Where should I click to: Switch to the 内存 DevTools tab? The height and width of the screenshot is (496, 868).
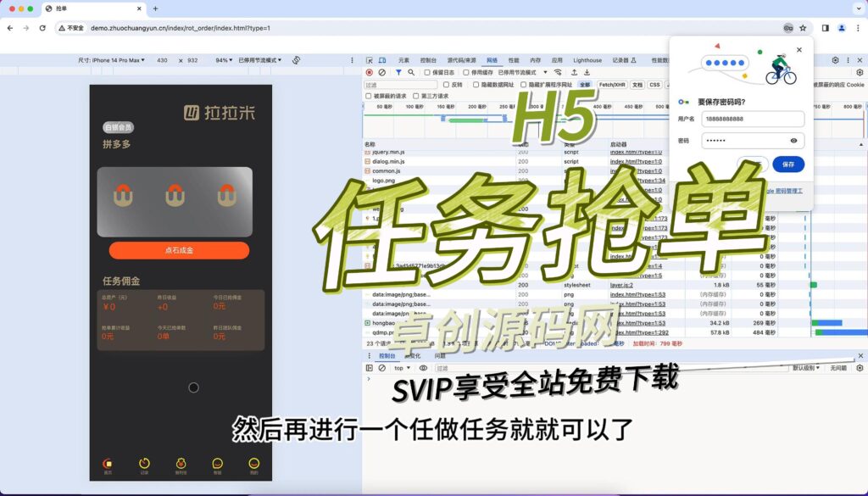coord(536,60)
